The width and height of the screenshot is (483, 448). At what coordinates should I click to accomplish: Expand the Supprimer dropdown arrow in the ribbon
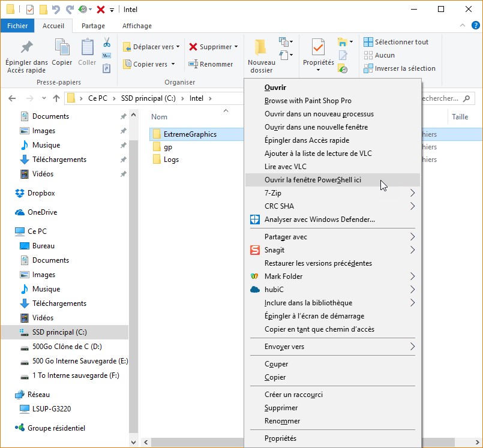click(x=236, y=47)
